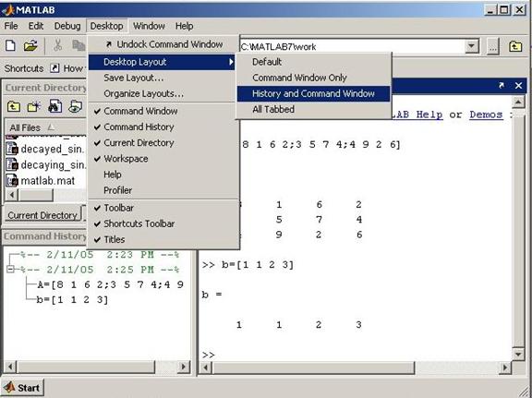Click the Cut scissors toolbar icon

click(57, 45)
